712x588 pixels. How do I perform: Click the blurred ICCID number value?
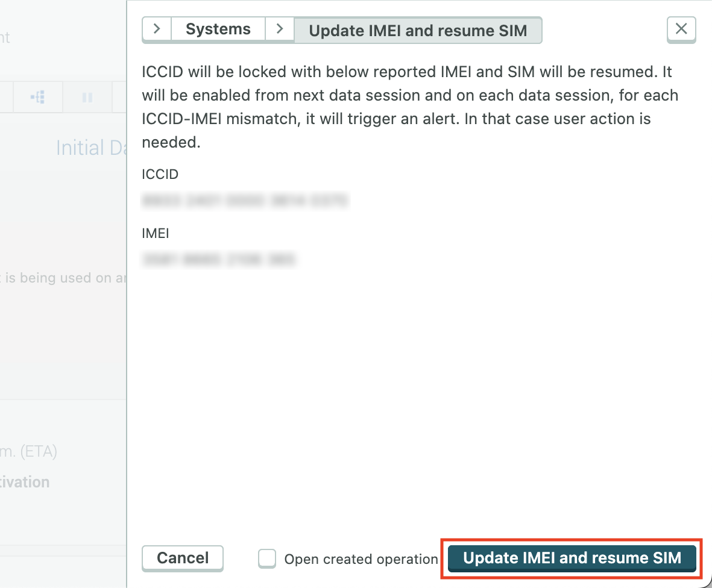(x=245, y=201)
